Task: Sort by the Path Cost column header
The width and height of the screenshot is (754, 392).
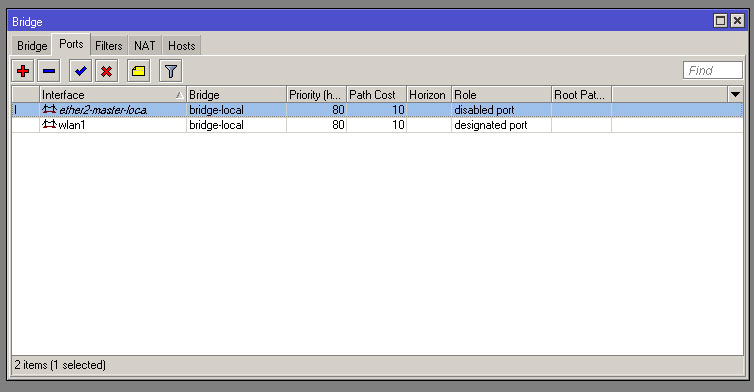Action: coord(377,94)
